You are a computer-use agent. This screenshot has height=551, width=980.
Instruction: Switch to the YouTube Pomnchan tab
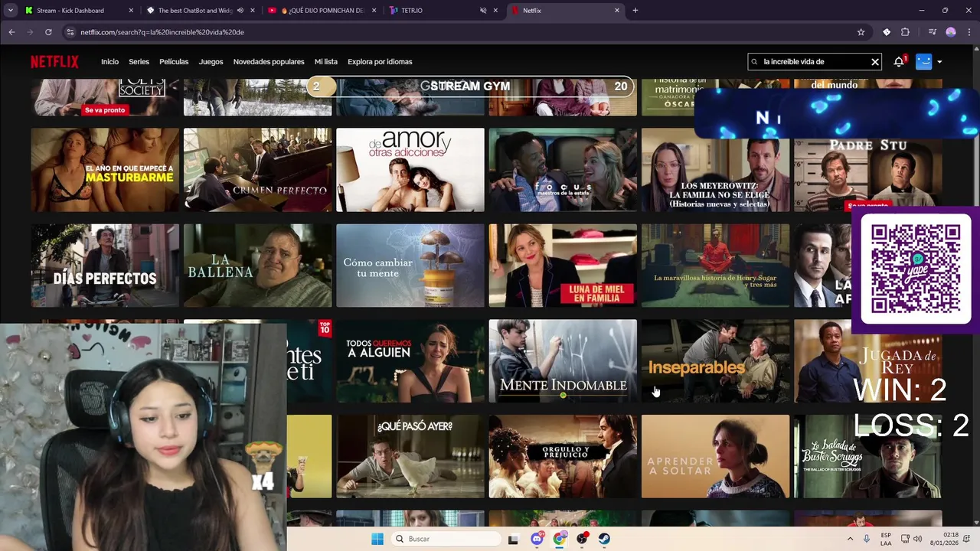pyautogui.click(x=322, y=11)
